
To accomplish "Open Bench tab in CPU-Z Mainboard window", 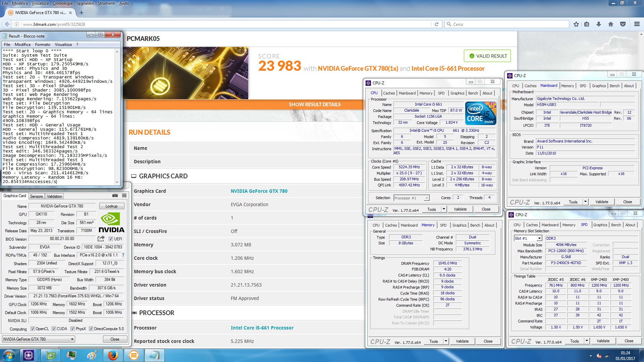I will pyautogui.click(x=614, y=86).
